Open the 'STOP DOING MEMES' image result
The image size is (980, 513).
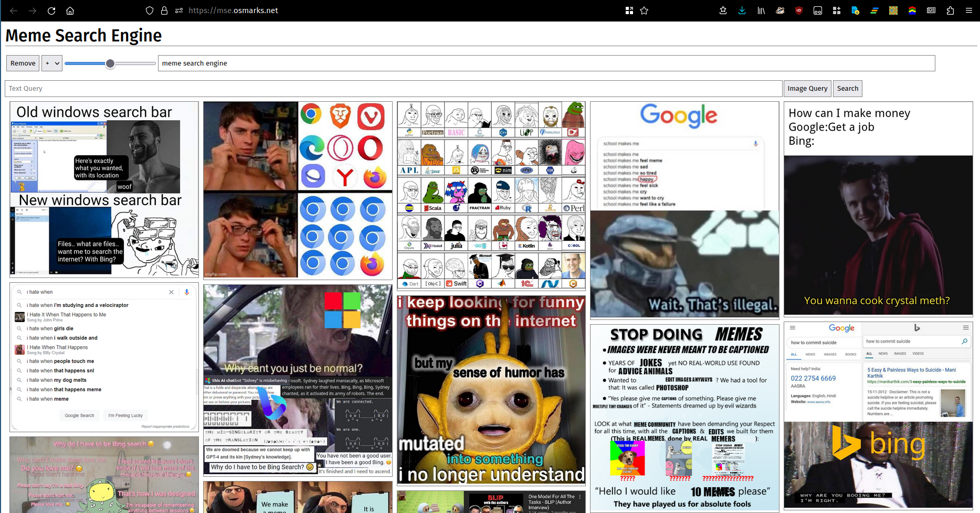(684, 418)
